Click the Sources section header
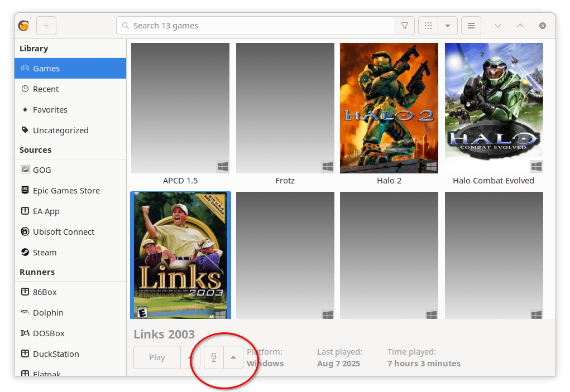This screenshot has height=392, width=570. tap(36, 150)
